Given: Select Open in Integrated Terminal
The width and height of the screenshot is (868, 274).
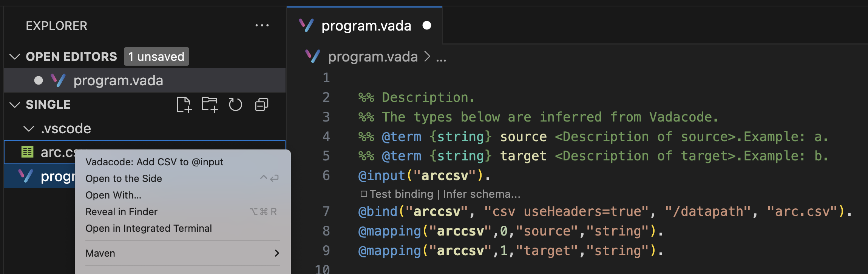Looking at the screenshot, I should (x=148, y=228).
